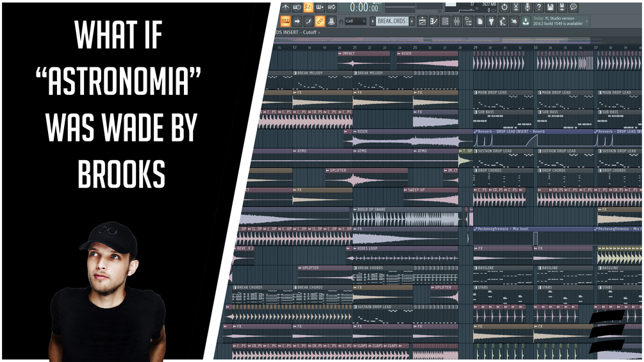Toggle blend recording overdub
The width and height of the screenshot is (644, 362).
[x=320, y=8]
